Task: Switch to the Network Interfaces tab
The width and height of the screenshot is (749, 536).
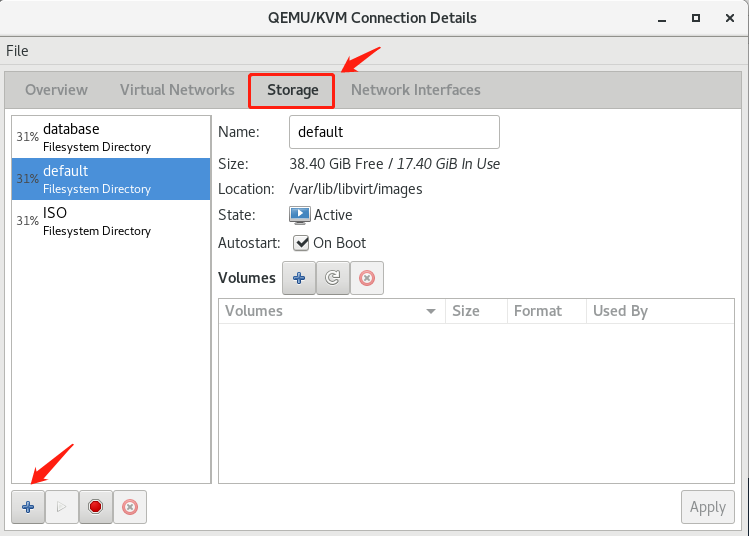Action: click(416, 90)
